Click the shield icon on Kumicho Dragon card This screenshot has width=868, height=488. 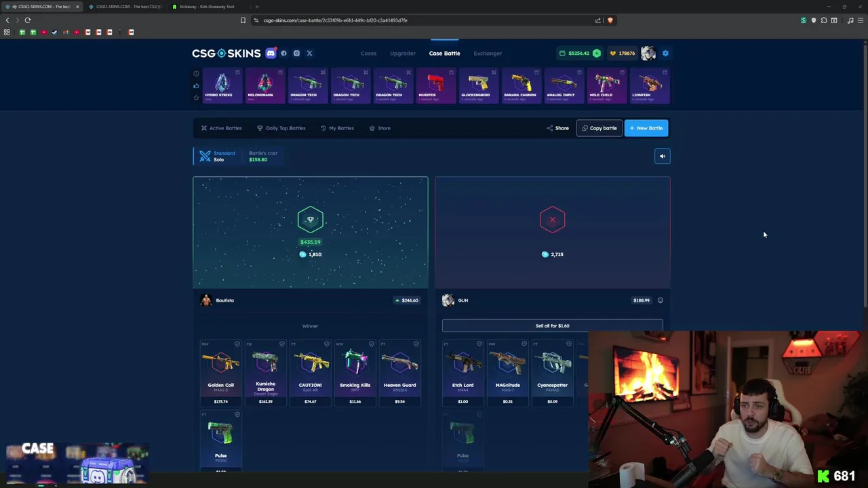point(282,344)
